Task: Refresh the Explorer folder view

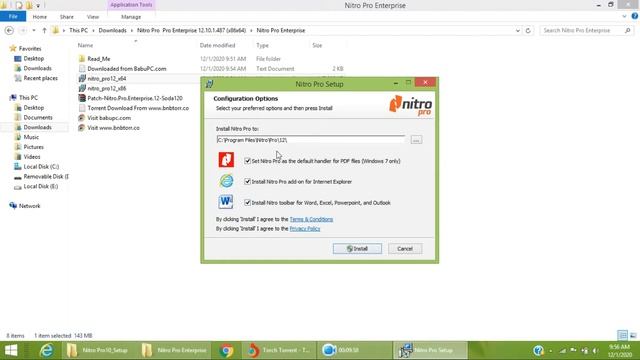Action: [528, 31]
